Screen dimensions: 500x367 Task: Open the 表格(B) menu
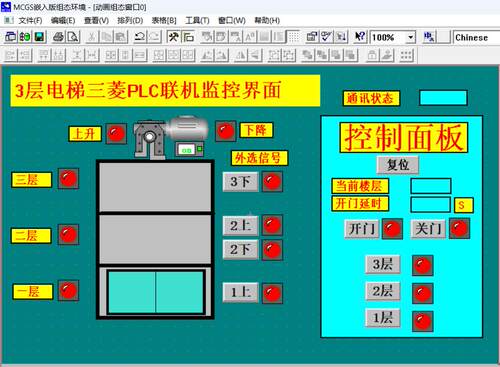pyautogui.click(x=164, y=20)
